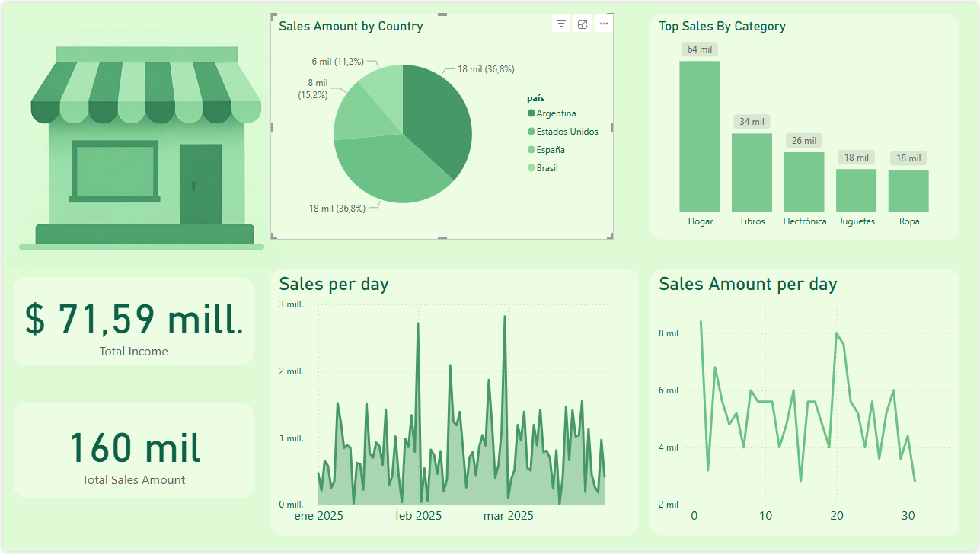
Task: Select the Electrónica bar
Action: pyautogui.click(x=804, y=183)
